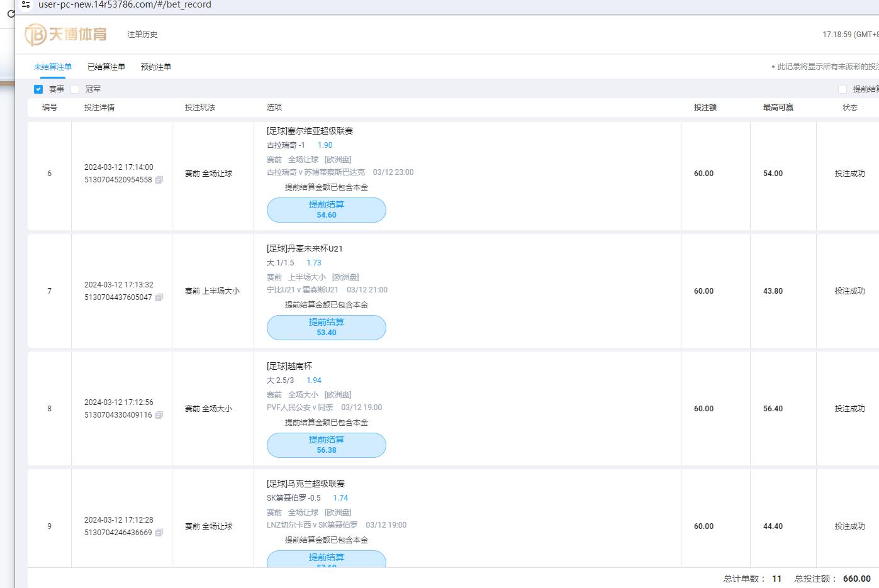Image resolution: width=879 pixels, height=588 pixels.
Task: Toggle the 提前结算 filter checkbox
Action: point(843,89)
